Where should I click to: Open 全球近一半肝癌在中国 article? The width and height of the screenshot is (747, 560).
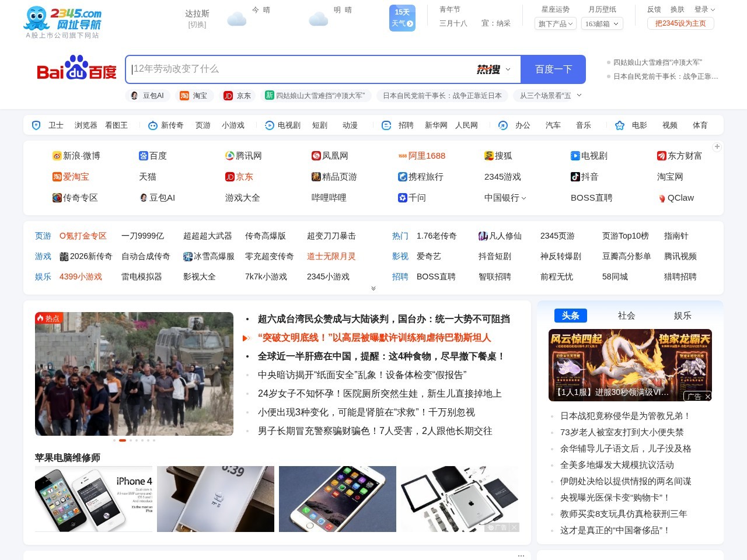click(x=381, y=356)
